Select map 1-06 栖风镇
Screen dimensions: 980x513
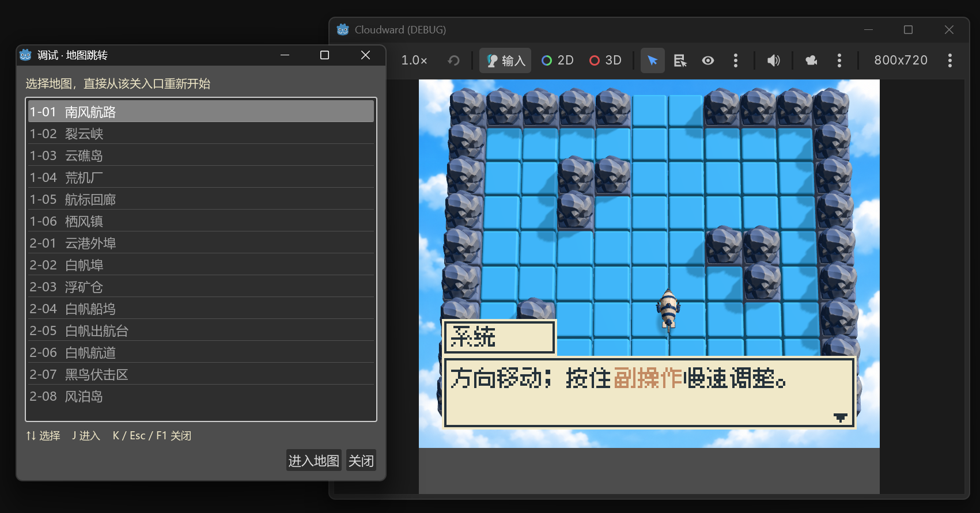click(x=201, y=221)
